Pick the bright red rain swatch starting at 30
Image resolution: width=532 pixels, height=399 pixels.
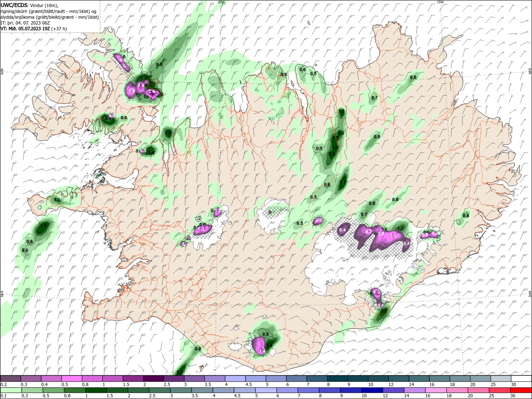point(521,390)
